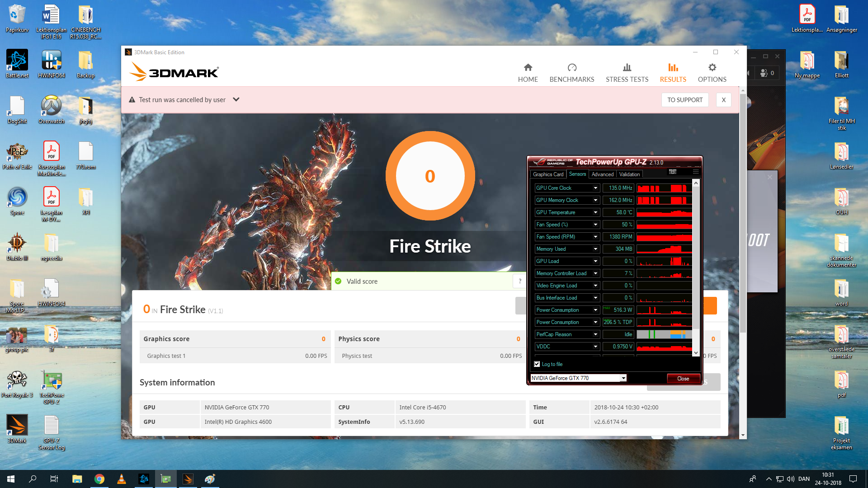Click the DAN input language indicator

(804, 479)
